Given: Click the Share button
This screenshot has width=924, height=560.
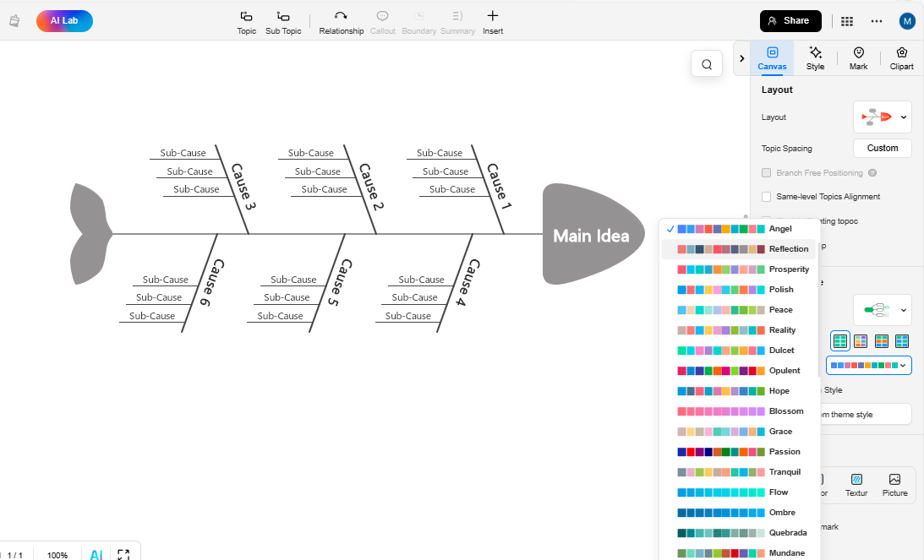Looking at the screenshot, I should tap(790, 21).
